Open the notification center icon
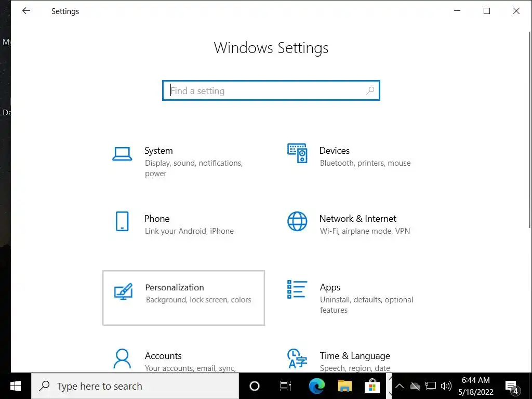The height and width of the screenshot is (399, 532). pos(512,386)
